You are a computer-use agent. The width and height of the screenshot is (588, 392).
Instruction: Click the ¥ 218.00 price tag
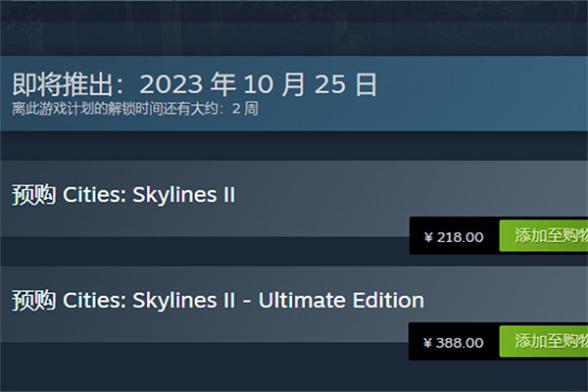[x=454, y=237]
